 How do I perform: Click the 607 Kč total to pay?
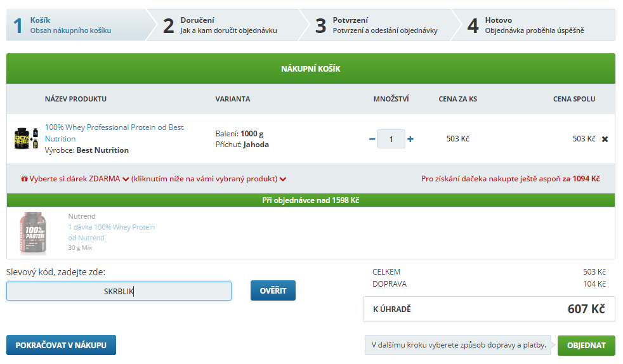pyautogui.click(x=586, y=309)
